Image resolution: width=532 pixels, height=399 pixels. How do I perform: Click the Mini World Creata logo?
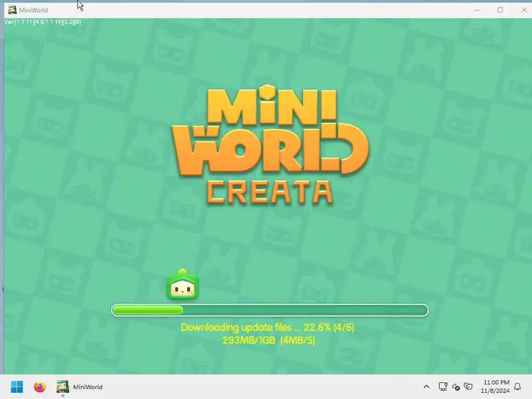[x=270, y=145]
